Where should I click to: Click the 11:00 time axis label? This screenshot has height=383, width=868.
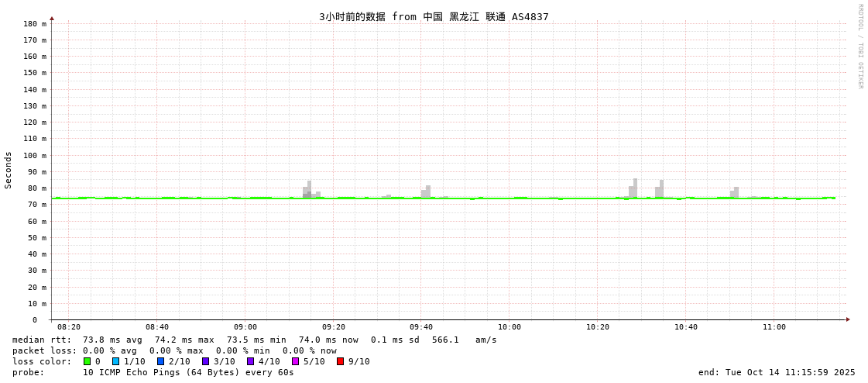click(774, 327)
